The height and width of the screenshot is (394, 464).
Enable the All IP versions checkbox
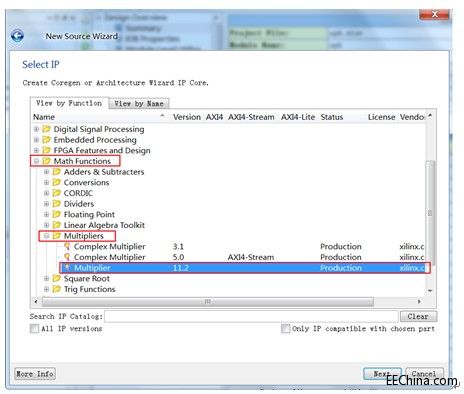coord(34,329)
